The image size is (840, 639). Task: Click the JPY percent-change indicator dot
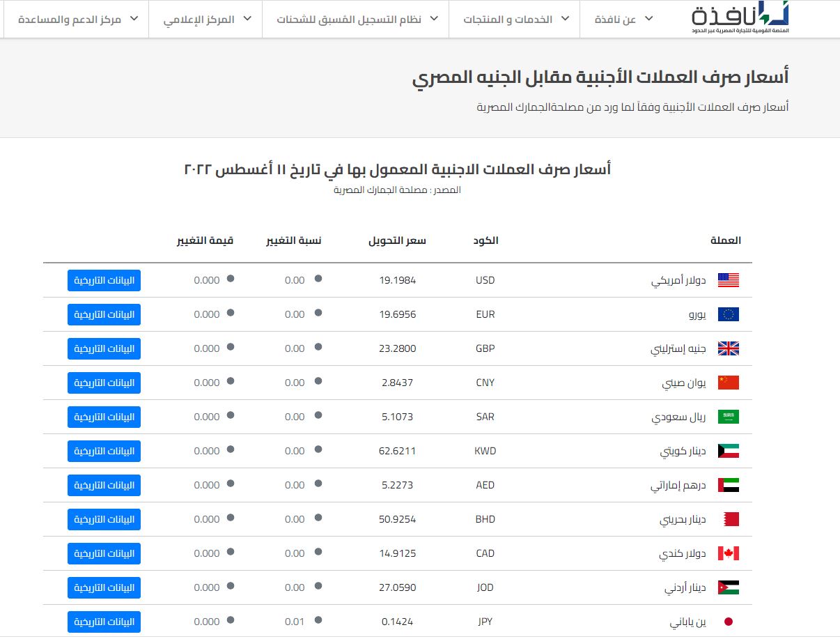click(x=318, y=620)
